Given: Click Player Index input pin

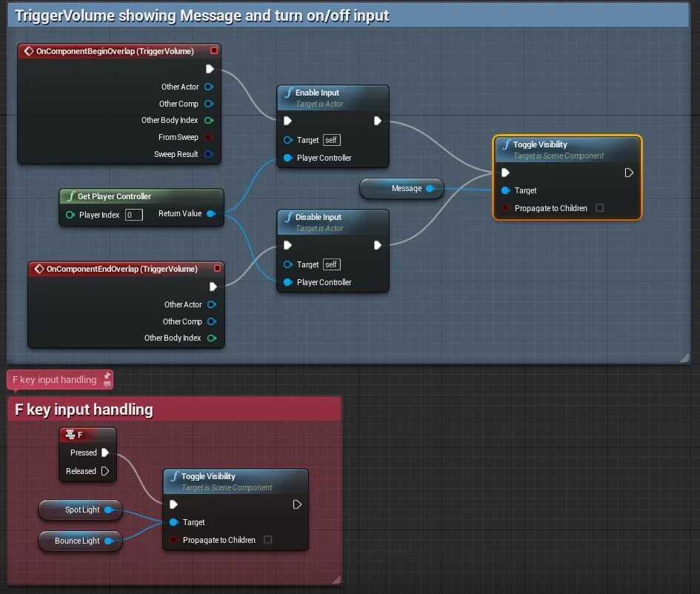Looking at the screenshot, I should [x=70, y=215].
